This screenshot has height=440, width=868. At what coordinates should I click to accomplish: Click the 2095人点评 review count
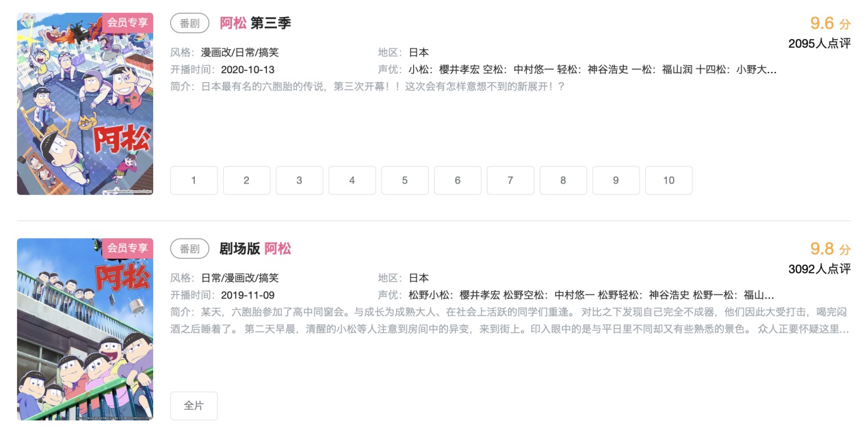point(819,44)
